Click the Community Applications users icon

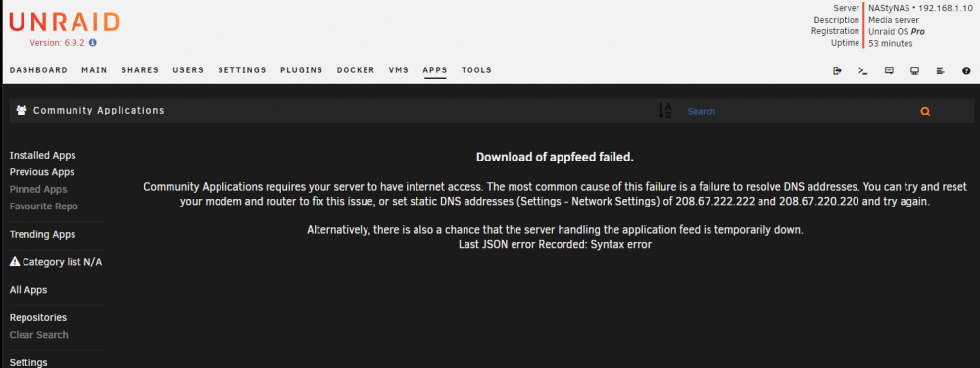pos(22,110)
